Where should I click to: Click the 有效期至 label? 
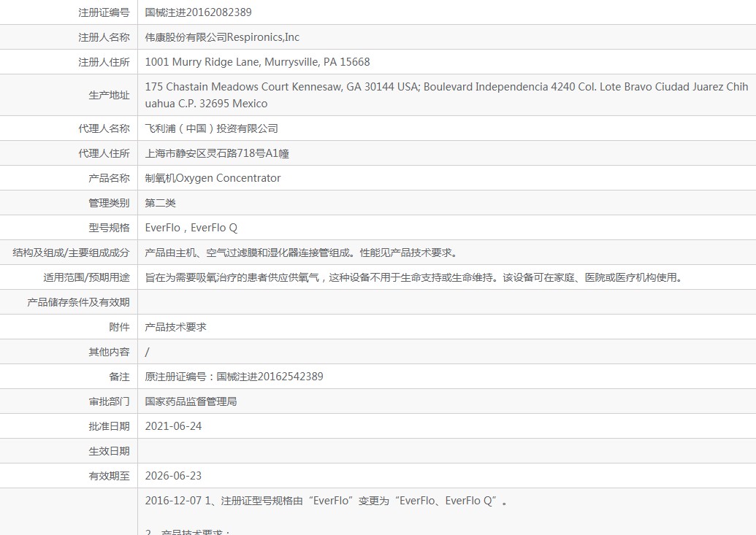(x=110, y=476)
